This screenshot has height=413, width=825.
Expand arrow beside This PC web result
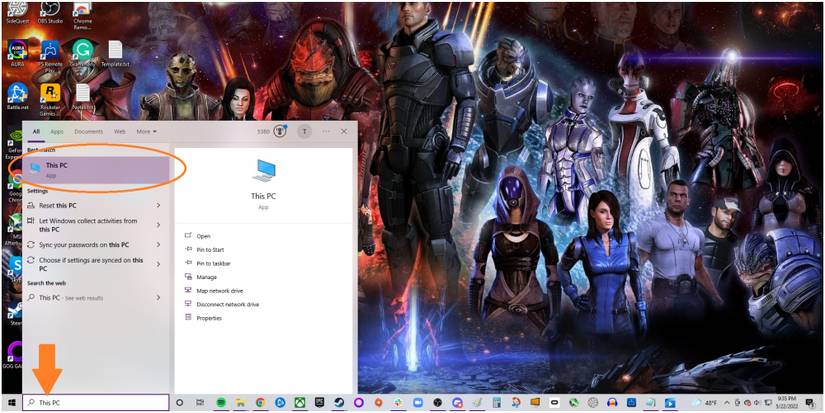point(158,298)
